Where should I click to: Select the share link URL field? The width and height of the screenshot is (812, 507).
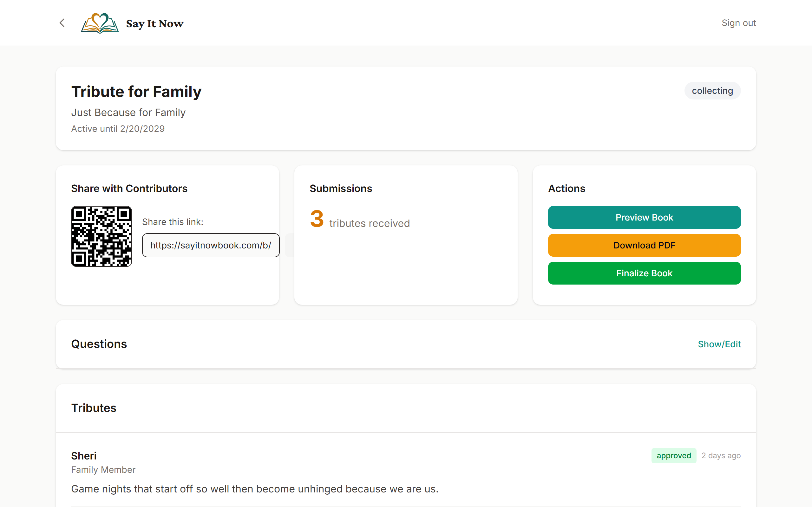click(210, 245)
